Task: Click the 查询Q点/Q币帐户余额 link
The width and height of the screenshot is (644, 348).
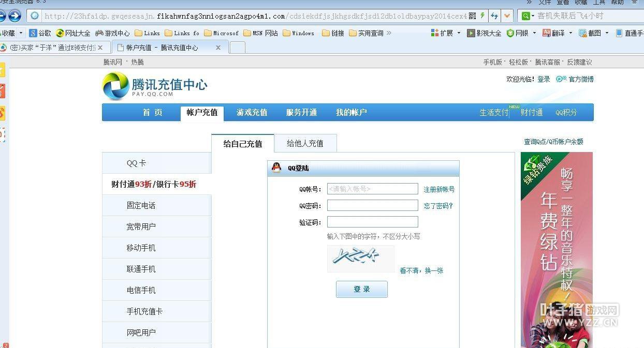Action: point(553,142)
